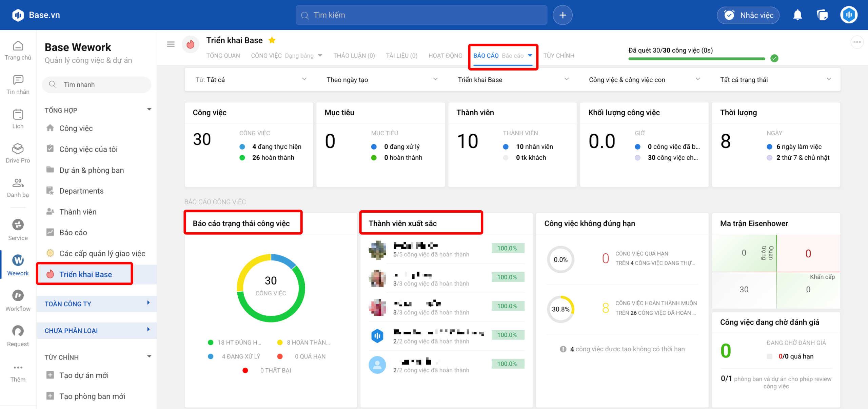Toggle the 4 Đang xử lý legend item
The width and height of the screenshot is (868, 409).
click(x=235, y=356)
